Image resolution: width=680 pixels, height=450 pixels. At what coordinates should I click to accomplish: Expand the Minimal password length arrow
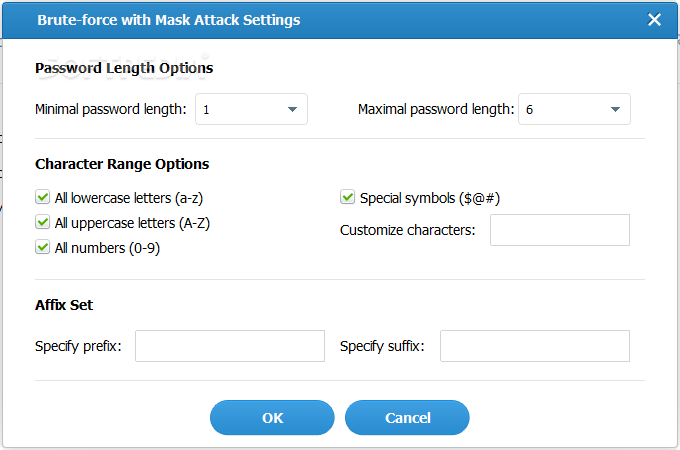pos(292,109)
